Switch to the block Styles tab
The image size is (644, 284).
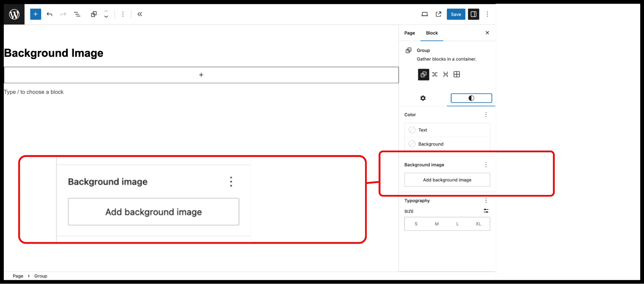[471, 98]
